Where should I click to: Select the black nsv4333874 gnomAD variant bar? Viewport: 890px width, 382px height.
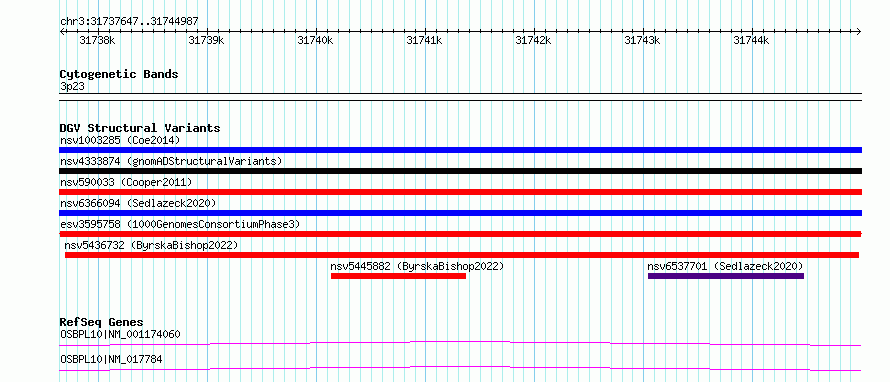(460, 171)
